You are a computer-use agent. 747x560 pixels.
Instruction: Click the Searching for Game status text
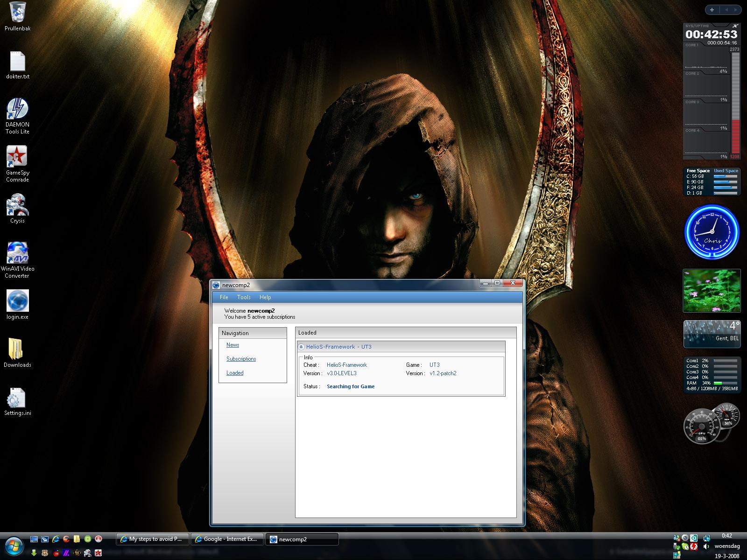coord(351,386)
